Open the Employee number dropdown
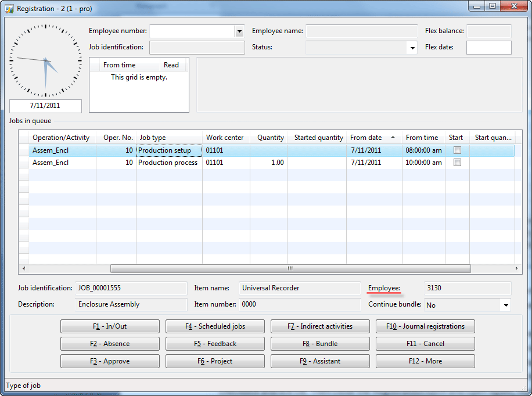The image size is (532, 396). (239, 31)
